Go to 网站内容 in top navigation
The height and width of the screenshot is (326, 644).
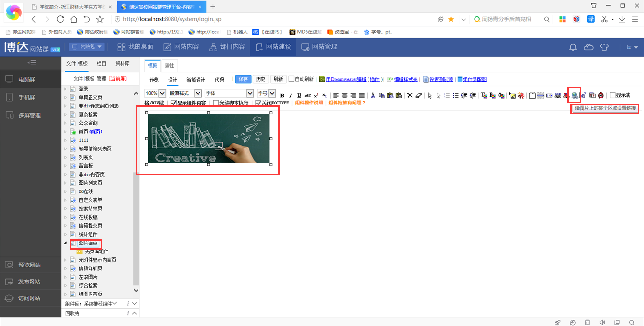point(181,47)
